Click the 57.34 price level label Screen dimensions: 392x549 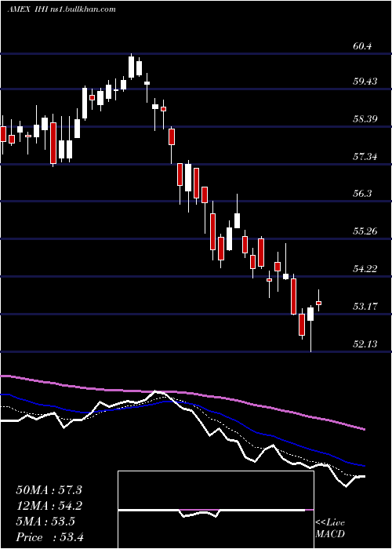coord(365,157)
